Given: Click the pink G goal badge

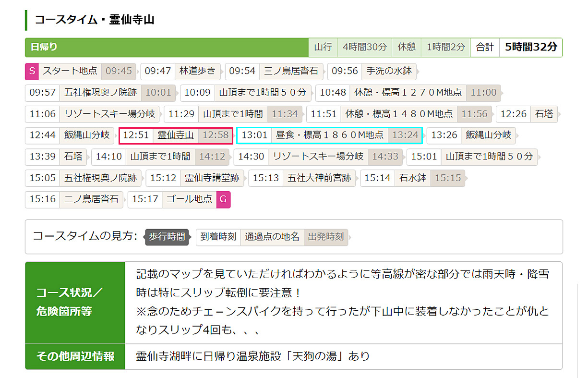Looking at the screenshot, I should [x=224, y=199].
